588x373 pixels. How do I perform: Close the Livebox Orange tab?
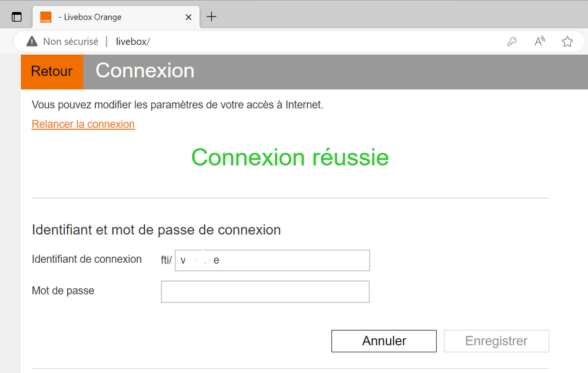188,17
